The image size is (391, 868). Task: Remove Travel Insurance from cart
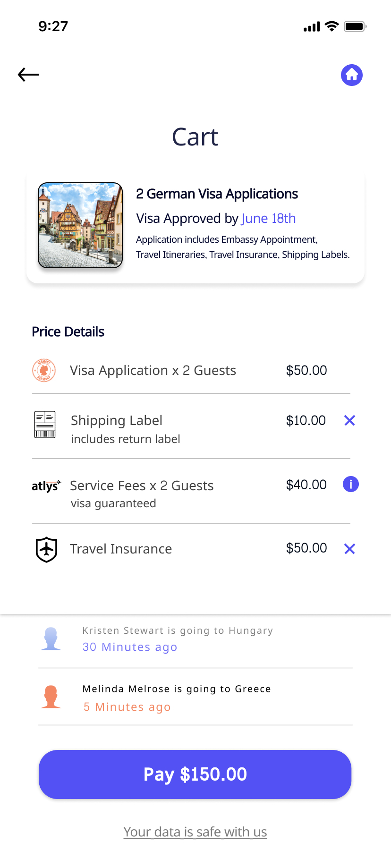[349, 549]
